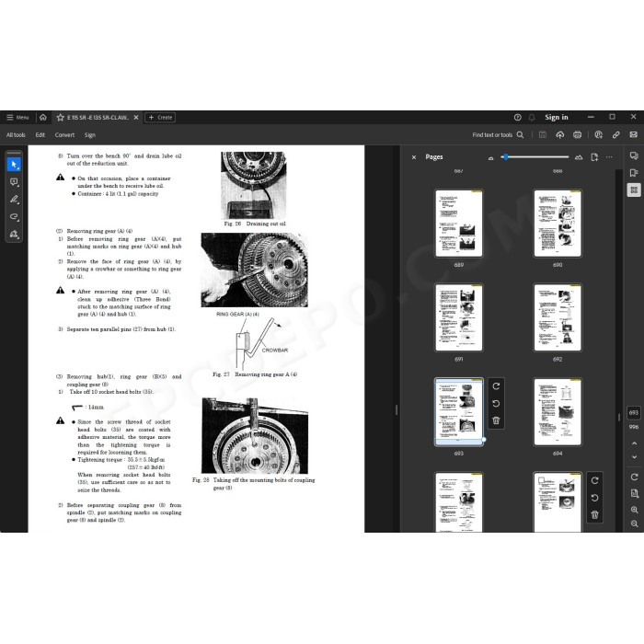Open the bookmarks panel icon on right rail
The width and height of the screenshot is (644, 644).
pos(634,173)
